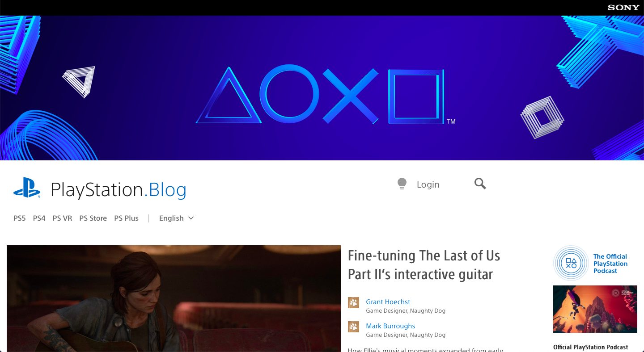Open search with the magnifying glass icon
The width and height of the screenshot is (644, 352).
(480, 184)
